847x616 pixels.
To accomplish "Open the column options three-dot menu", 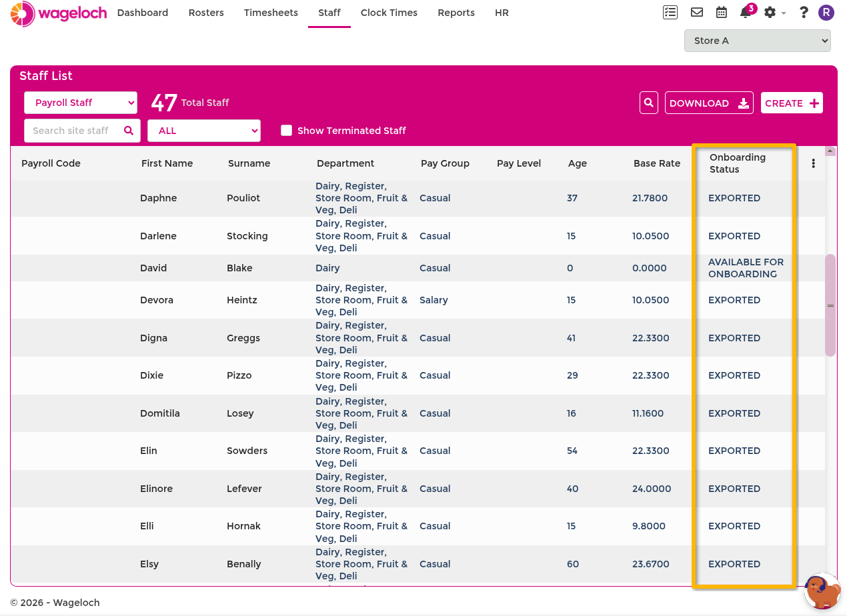I will point(813,163).
